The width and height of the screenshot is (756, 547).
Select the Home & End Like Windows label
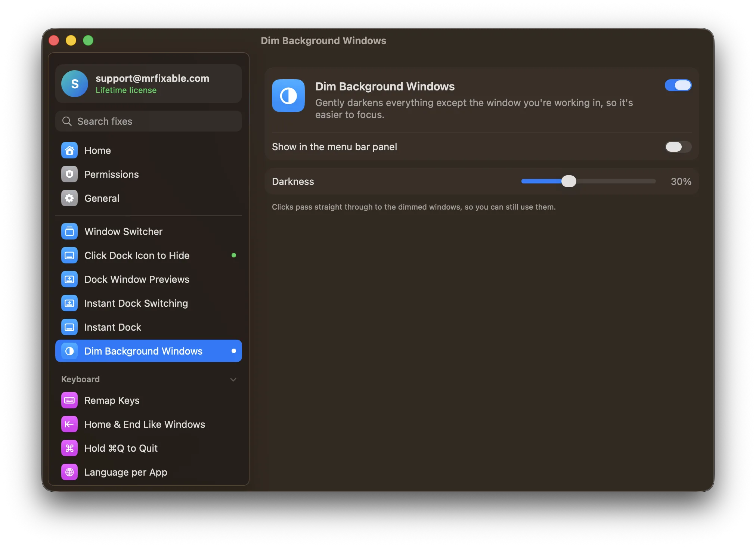(145, 424)
